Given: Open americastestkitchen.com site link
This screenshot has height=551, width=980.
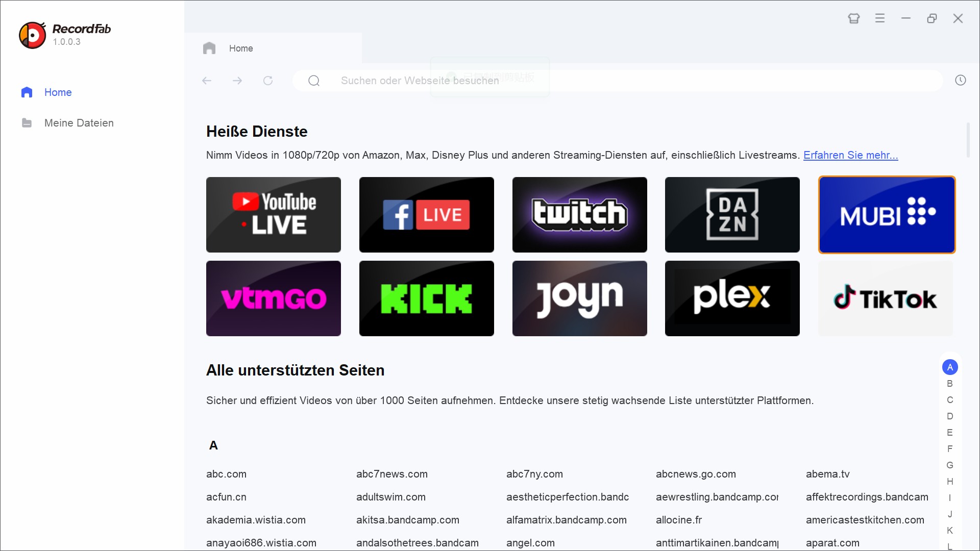Looking at the screenshot, I should pos(865,520).
